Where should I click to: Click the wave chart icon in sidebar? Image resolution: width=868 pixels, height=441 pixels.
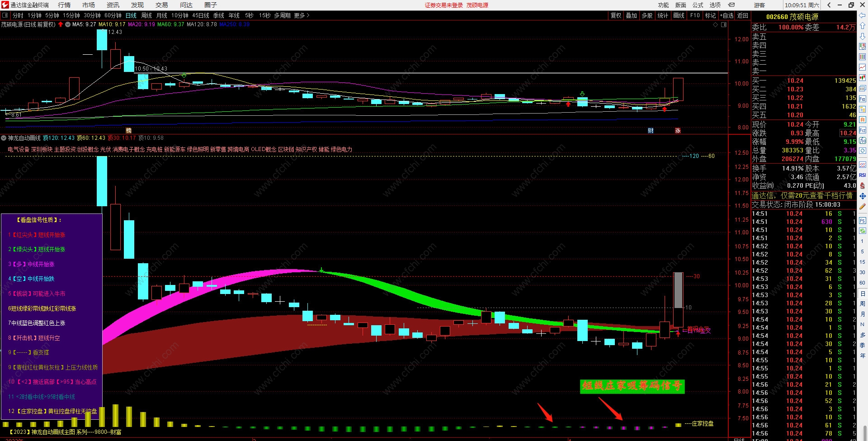tap(863, 165)
